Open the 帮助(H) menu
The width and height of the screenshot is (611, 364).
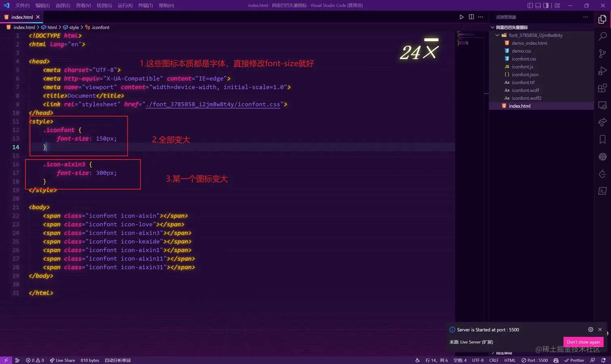click(166, 6)
